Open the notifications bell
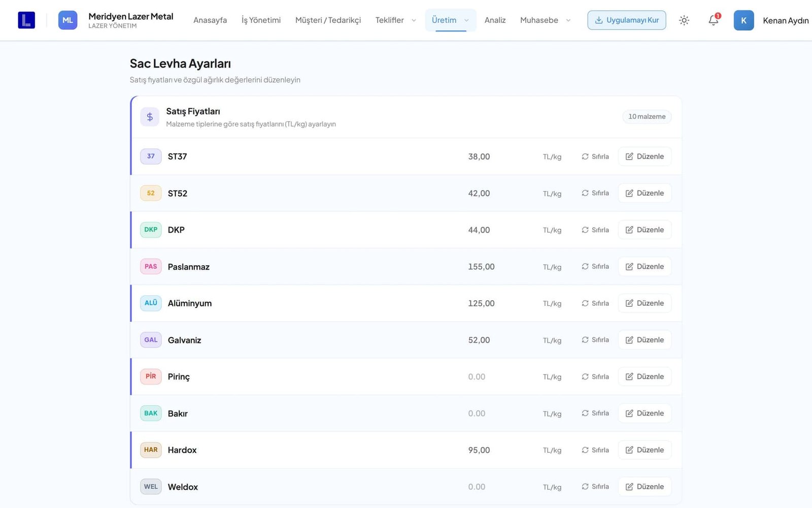Screen dimensions: 812x508 714,20
